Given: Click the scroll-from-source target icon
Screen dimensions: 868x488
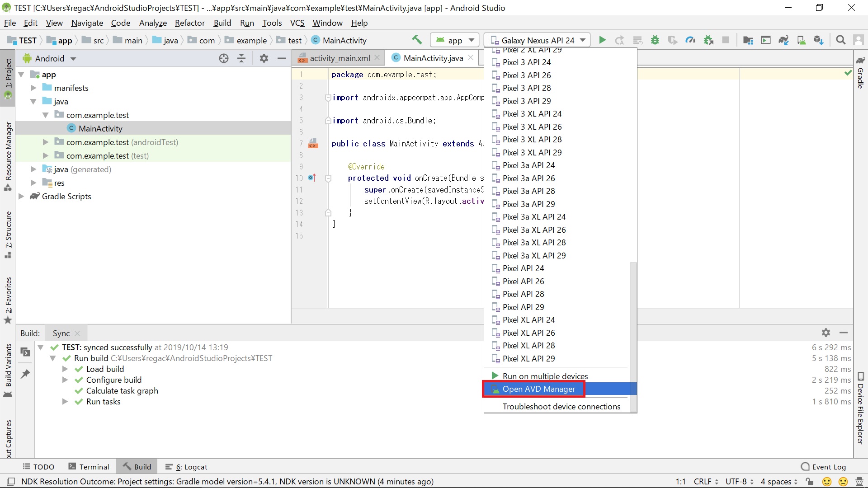Looking at the screenshot, I should pyautogui.click(x=224, y=58).
